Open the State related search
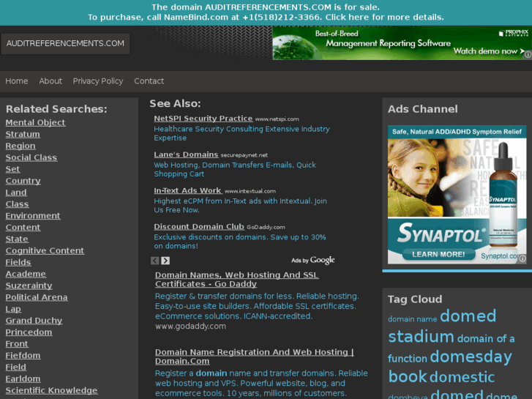This screenshot has height=399, width=532. pyautogui.click(x=17, y=239)
